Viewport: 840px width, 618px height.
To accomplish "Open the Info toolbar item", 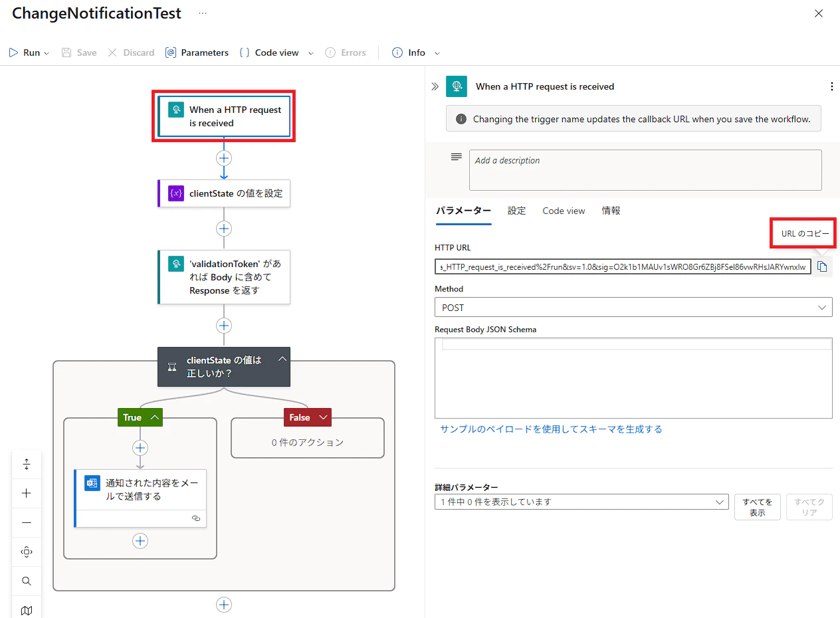I will (409, 52).
